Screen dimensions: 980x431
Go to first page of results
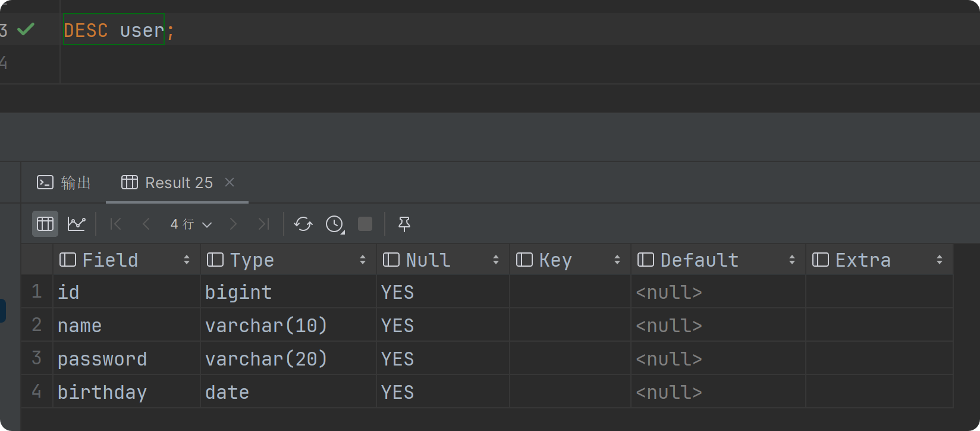116,224
